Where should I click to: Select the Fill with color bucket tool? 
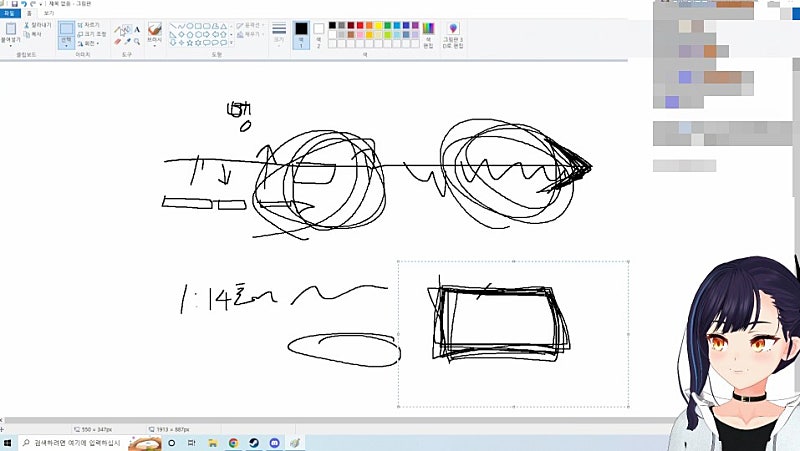127,29
